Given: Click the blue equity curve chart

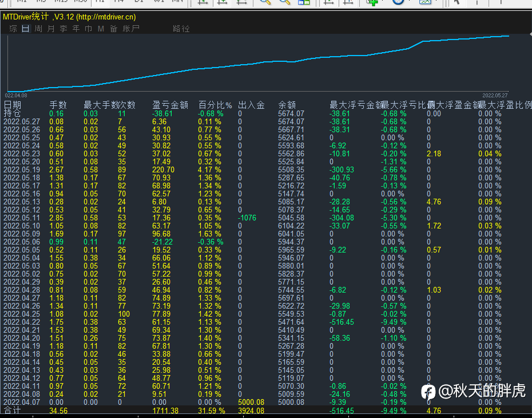Looking at the screenshot, I should [257, 63].
